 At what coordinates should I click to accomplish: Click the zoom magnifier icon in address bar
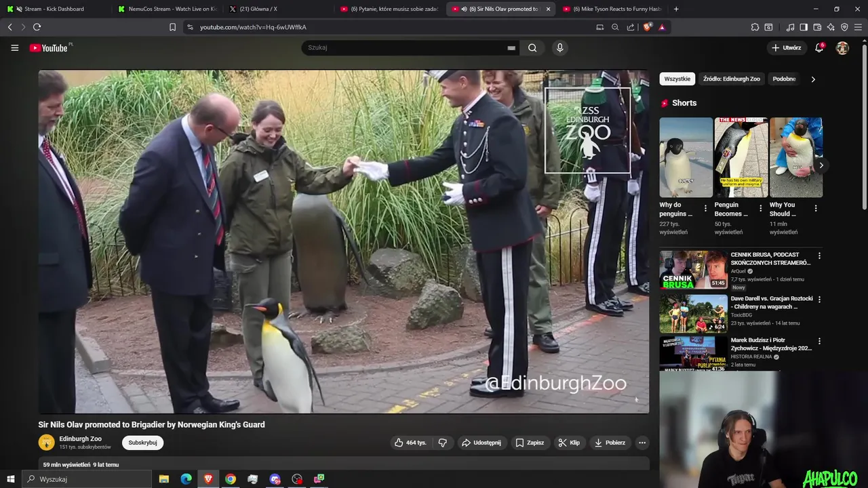point(615,27)
